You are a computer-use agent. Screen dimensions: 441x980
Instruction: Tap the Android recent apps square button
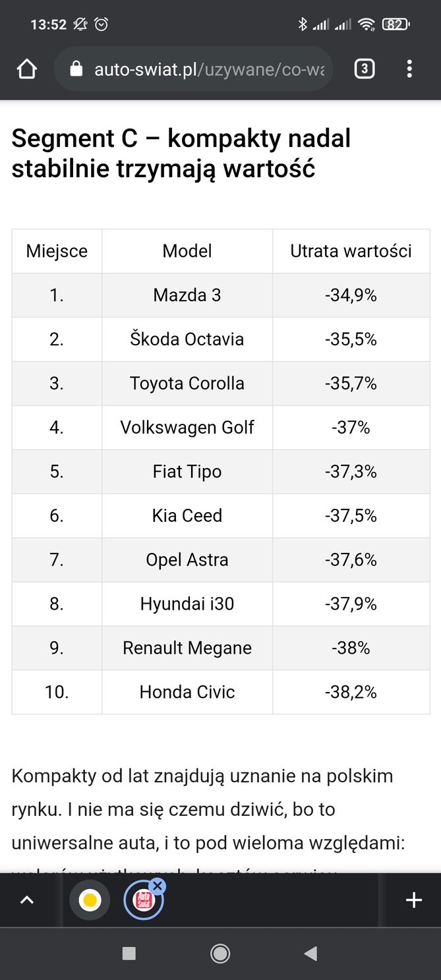click(x=129, y=953)
